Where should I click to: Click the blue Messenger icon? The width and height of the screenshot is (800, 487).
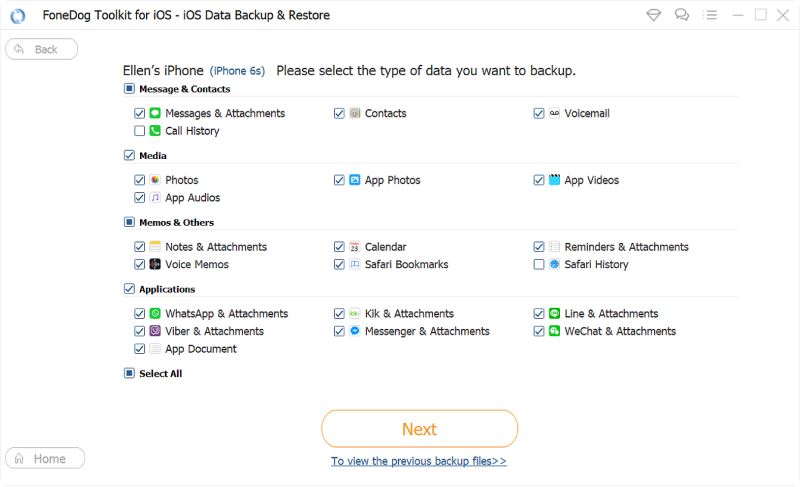pyautogui.click(x=355, y=331)
